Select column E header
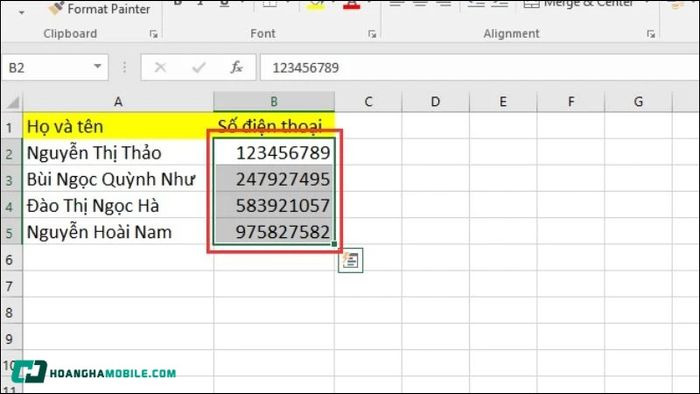Viewport: 700px width, 394px height. (503, 102)
